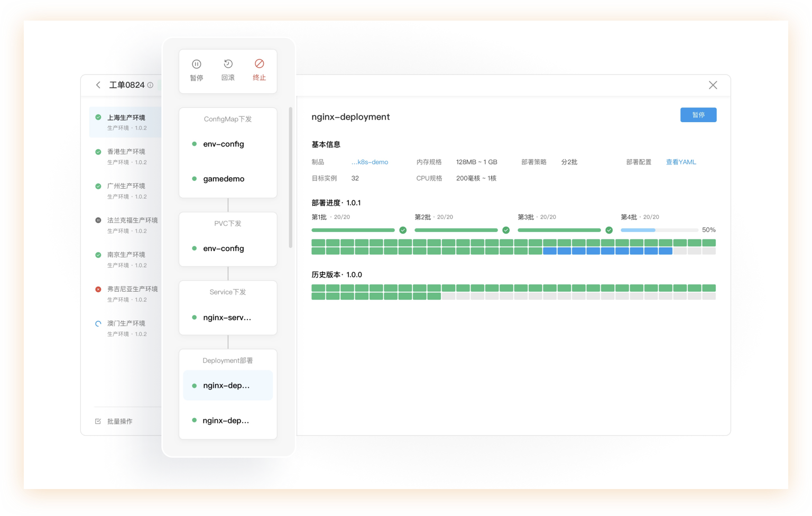Click the 第3批 progress bar

(x=559, y=230)
